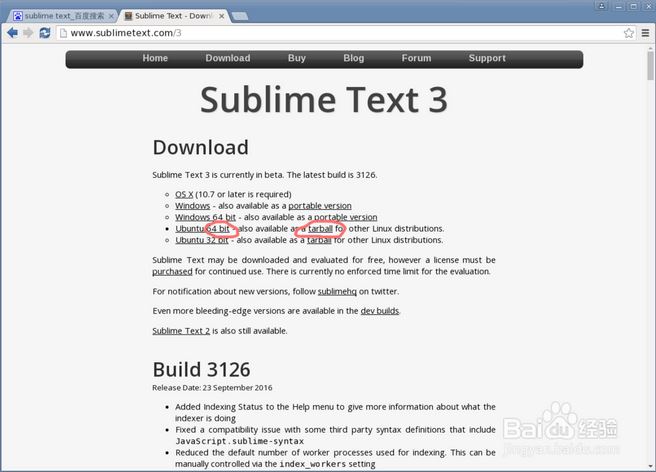This screenshot has height=472, width=656.
Task: Click portable version link on Windows 64 bit row
Action: tap(346, 217)
